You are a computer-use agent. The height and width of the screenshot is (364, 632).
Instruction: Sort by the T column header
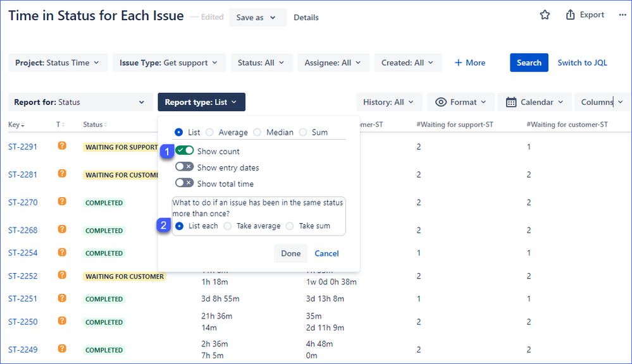click(61, 125)
